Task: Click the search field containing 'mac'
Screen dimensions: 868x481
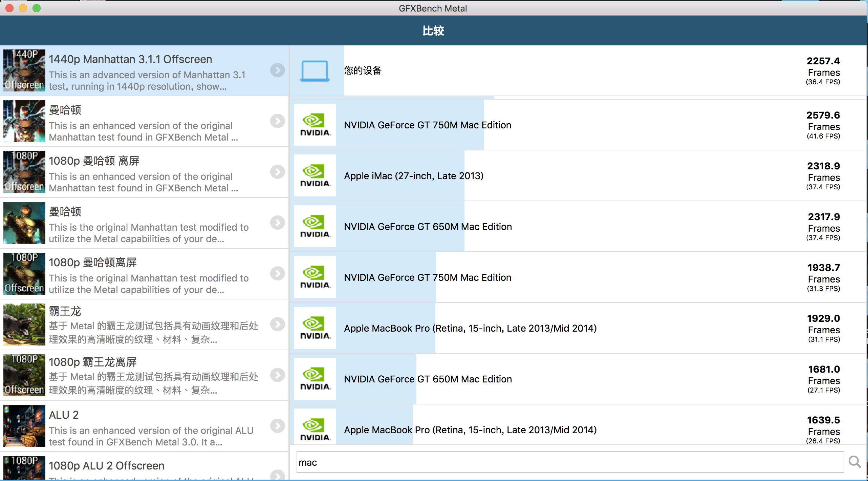Action: click(570, 462)
